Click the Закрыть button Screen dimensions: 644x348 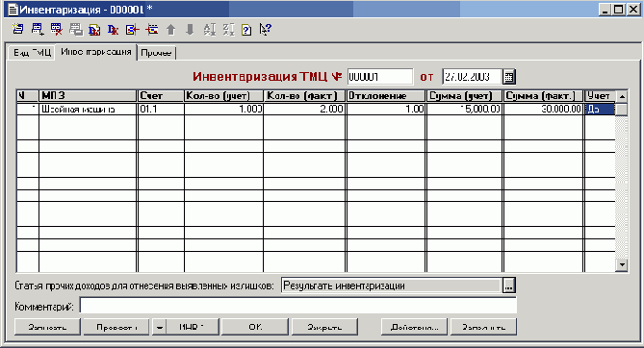pyautogui.click(x=324, y=327)
